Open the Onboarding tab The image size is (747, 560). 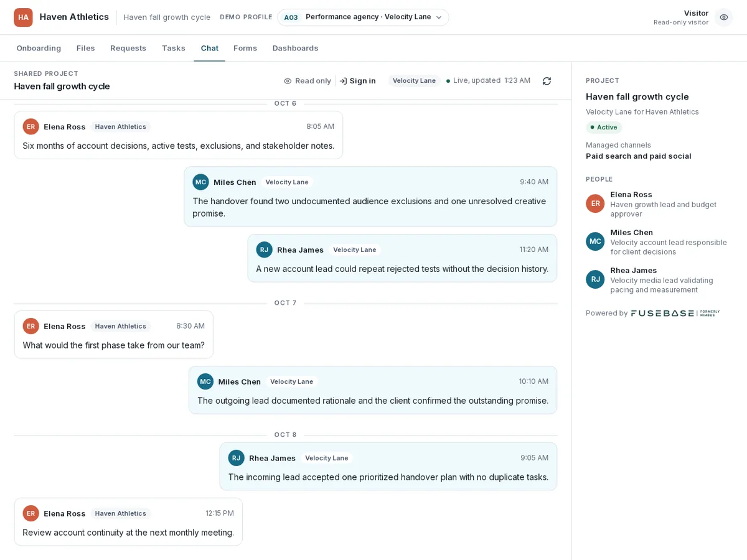[x=39, y=48]
